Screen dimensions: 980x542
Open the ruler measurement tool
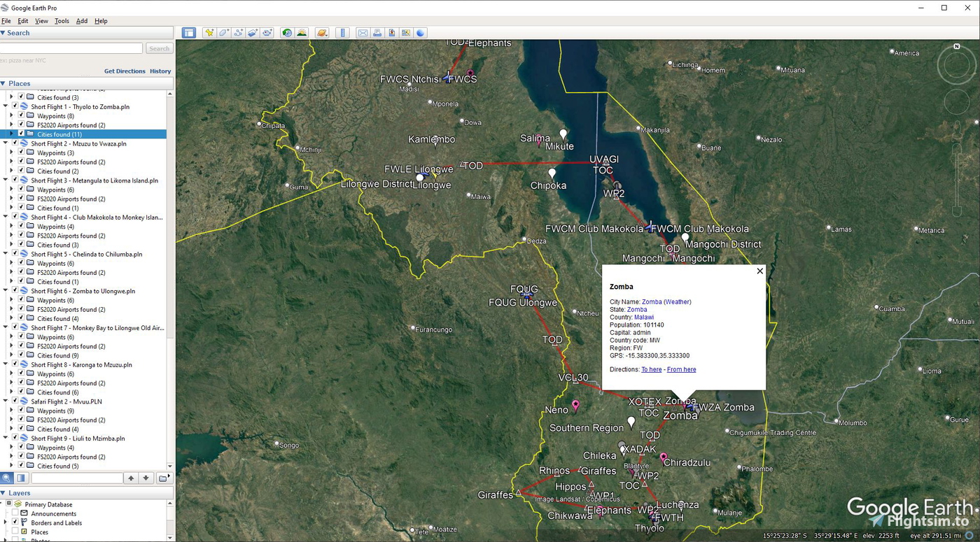coord(342,33)
